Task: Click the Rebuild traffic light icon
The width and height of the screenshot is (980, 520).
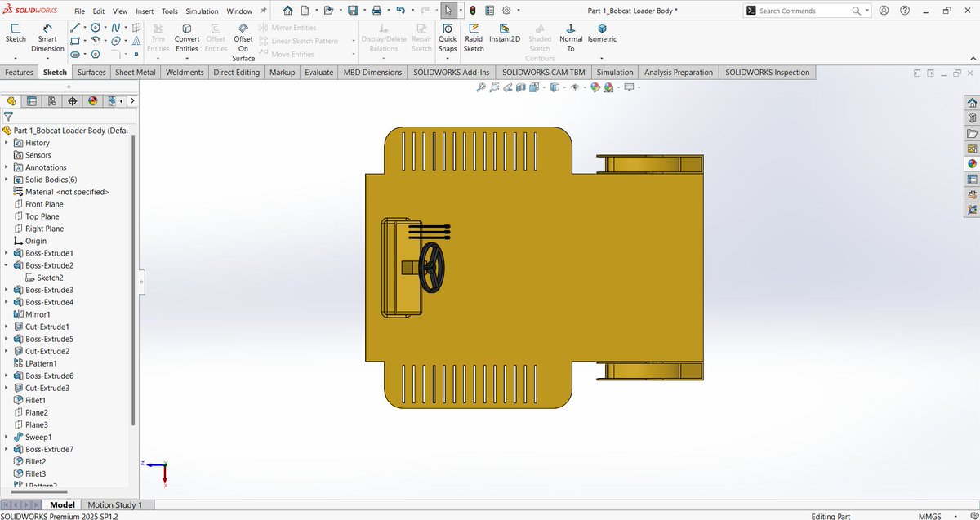Action: point(472,11)
